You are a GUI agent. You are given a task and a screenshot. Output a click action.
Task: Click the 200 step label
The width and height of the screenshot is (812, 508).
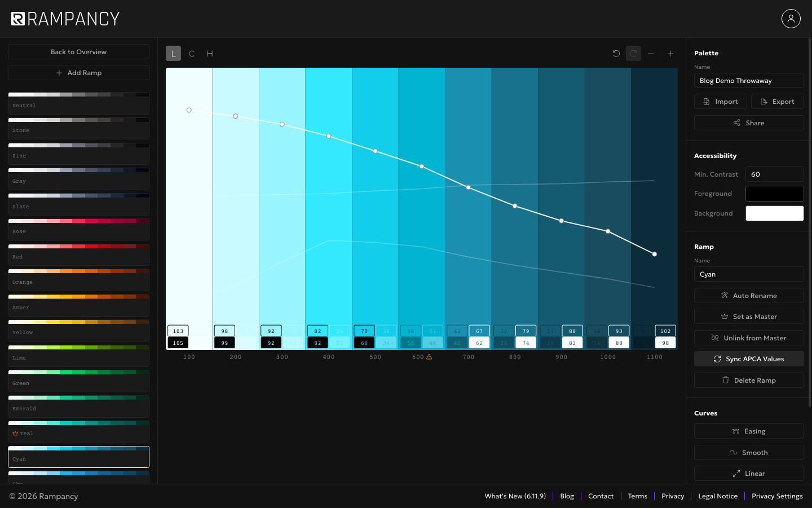pyautogui.click(x=236, y=357)
